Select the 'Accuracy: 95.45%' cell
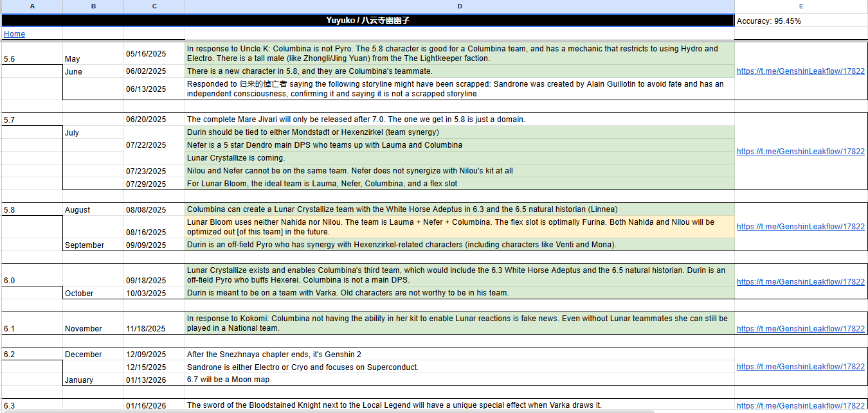Viewport: 868px width, 413px height. [801, 21]
